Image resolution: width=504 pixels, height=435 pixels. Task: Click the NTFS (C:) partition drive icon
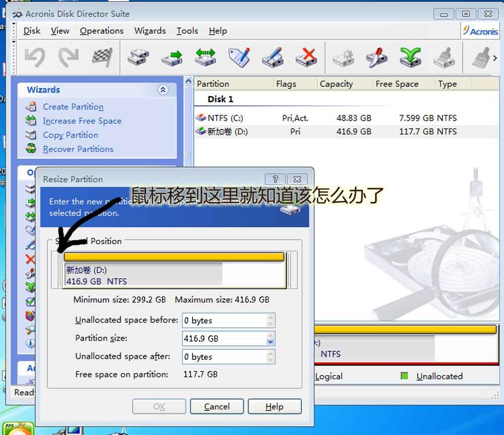point(201,117)
